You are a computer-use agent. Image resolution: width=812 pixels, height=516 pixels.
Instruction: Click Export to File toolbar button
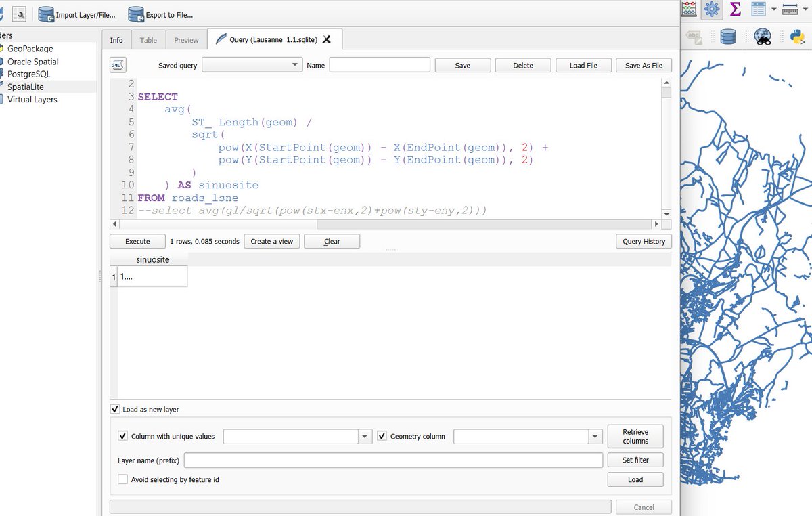(160, 14)
